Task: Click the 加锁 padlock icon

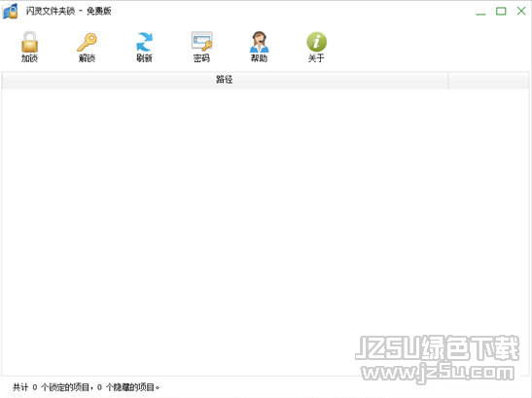Action: (29, 42)
